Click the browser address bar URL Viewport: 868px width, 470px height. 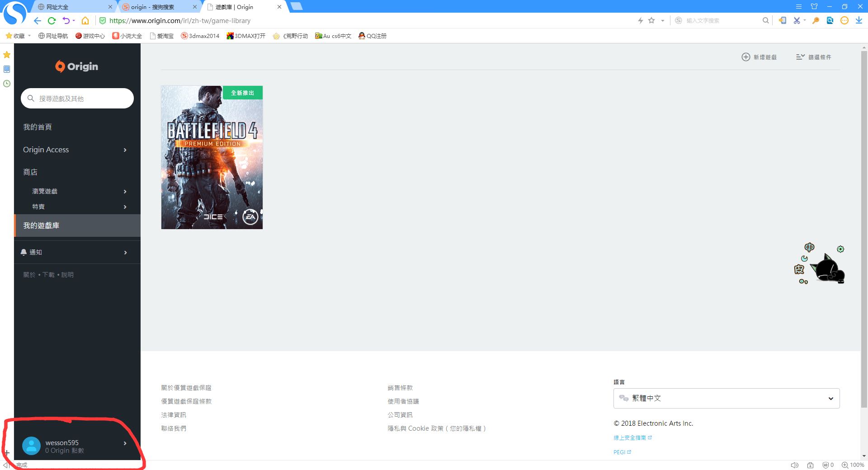click(180, 21)
